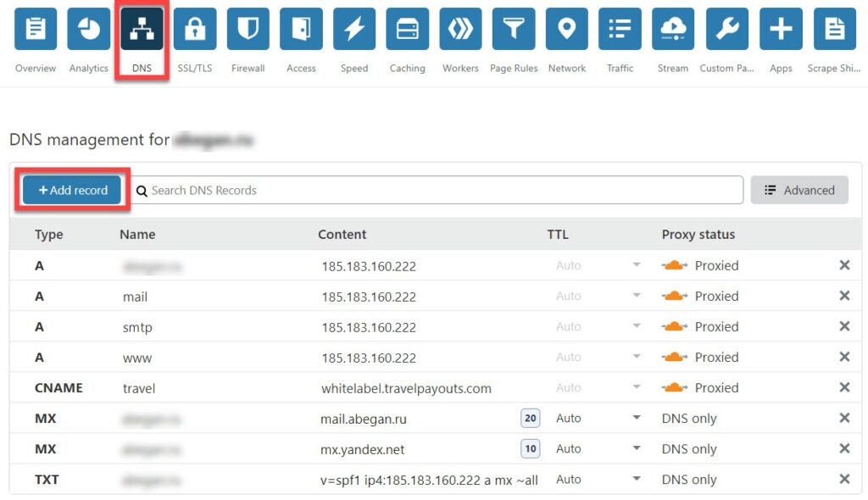The image size is (868, 500).
Task: Toggle proxy cloud for mail A record
Action: (x=675, y=297)
